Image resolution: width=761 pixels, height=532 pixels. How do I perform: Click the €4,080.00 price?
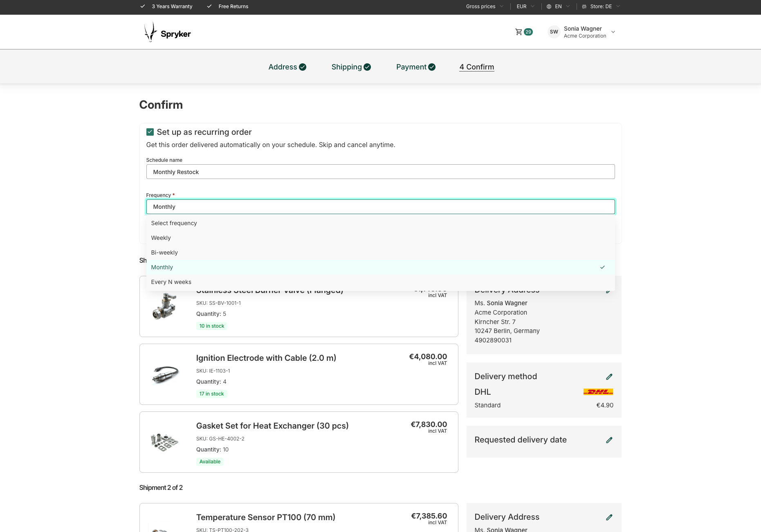pos(428,357)
